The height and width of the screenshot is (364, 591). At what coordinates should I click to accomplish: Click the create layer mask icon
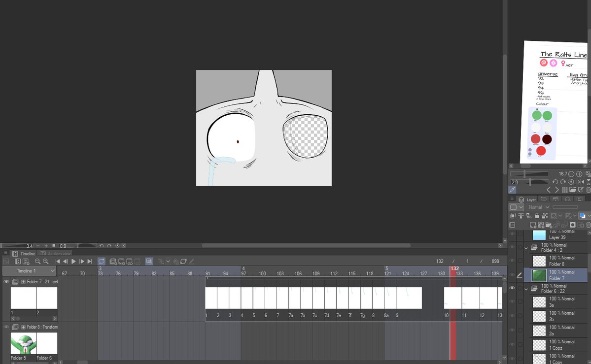[573, 225]
